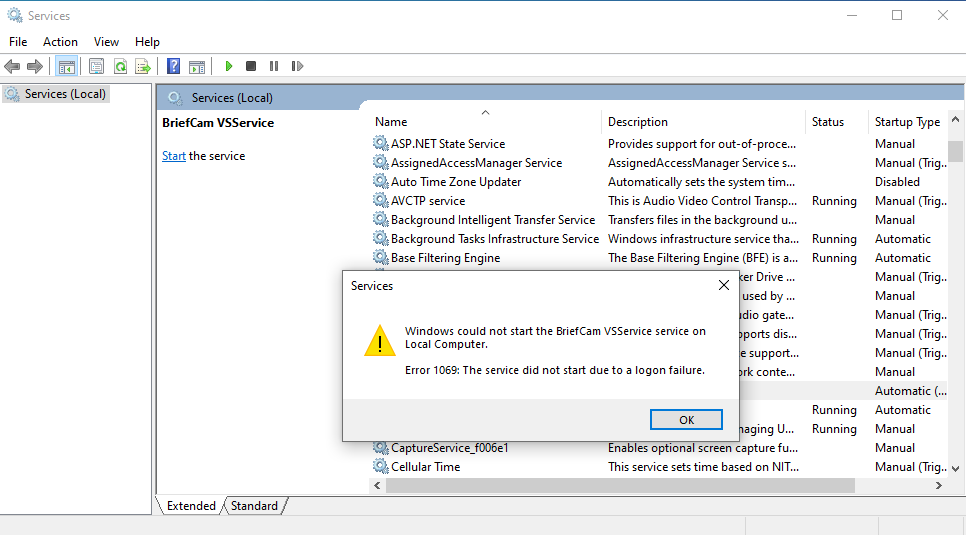Sort by the Name column header

[487, 121]
